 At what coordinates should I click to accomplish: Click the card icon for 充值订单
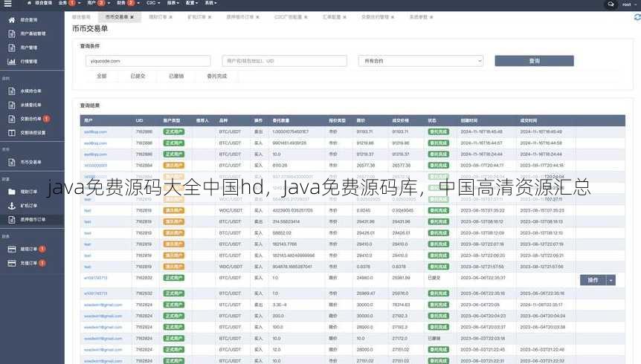pyautogui.click(x=12, y=263)
